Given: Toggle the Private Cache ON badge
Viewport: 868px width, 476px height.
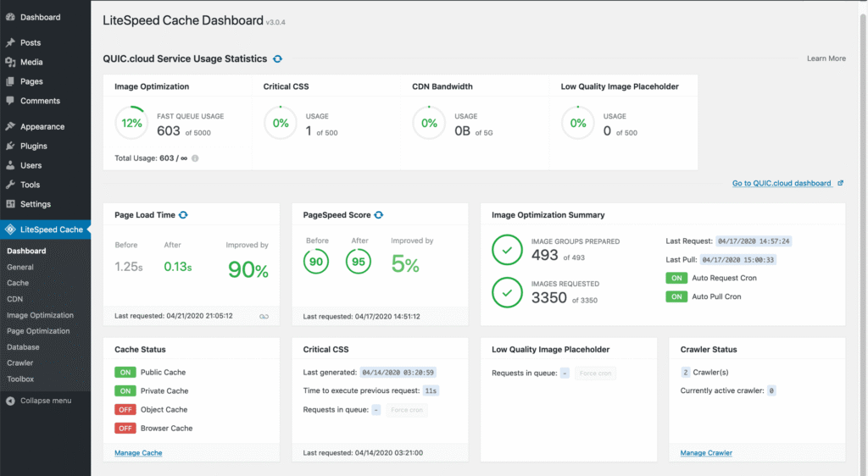Looking at the screenshot, I should (125, 390).
